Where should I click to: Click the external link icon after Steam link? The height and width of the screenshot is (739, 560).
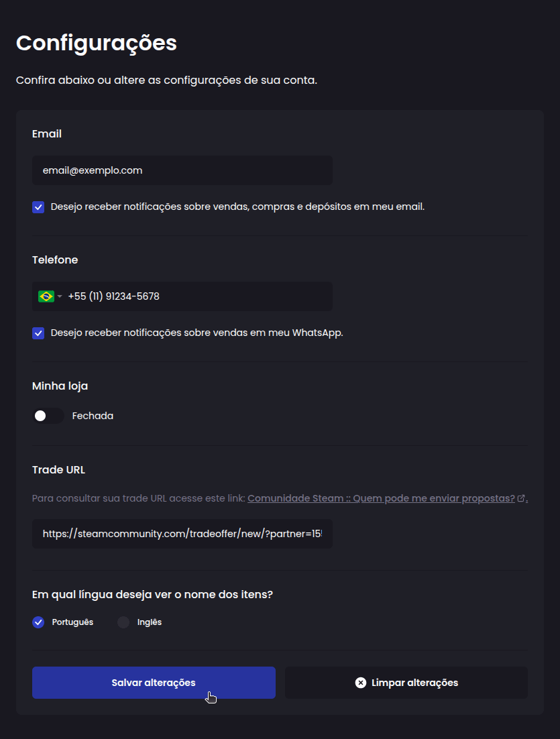click(521, 499)
